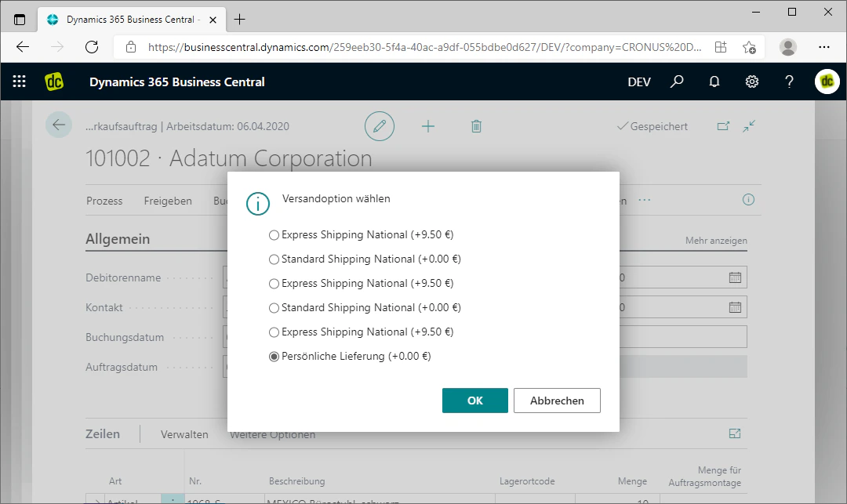Viewport: 847px width, 504px height.
Task: Click the Menge column header
Action: [x=633, y=480]
